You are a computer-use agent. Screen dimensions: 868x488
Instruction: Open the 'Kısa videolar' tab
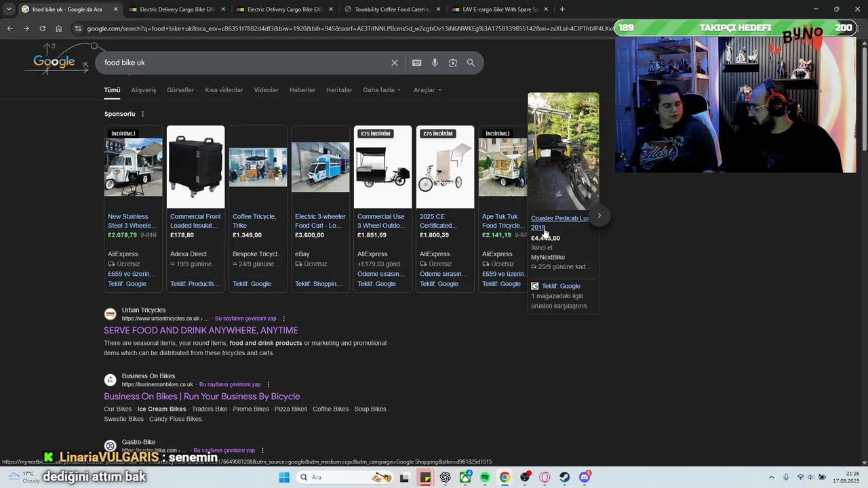(224, 90)
